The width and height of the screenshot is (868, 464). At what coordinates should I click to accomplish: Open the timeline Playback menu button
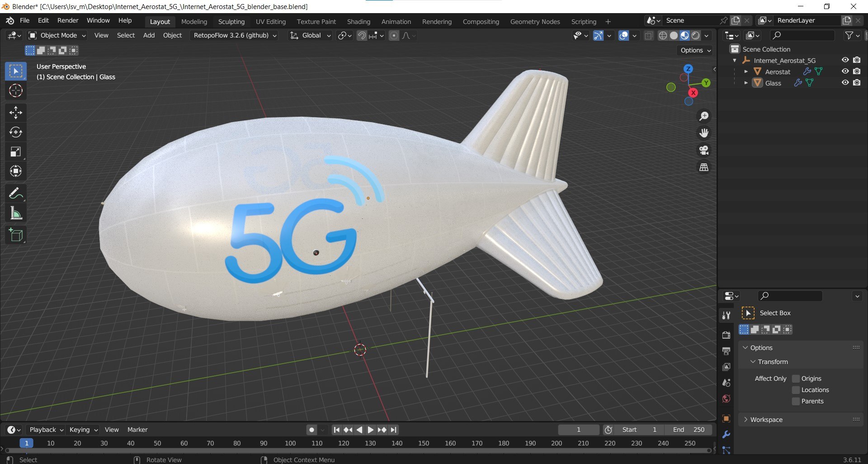46,430
